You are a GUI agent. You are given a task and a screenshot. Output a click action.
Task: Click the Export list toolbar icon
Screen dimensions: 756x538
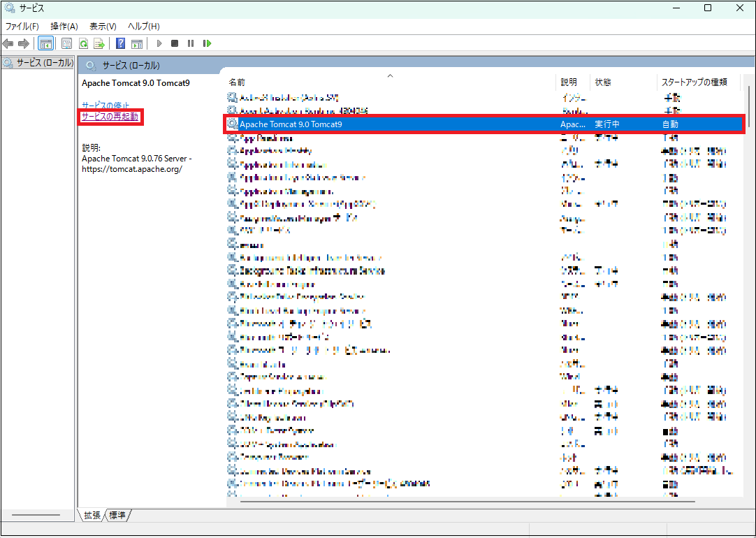coord(99,43)
